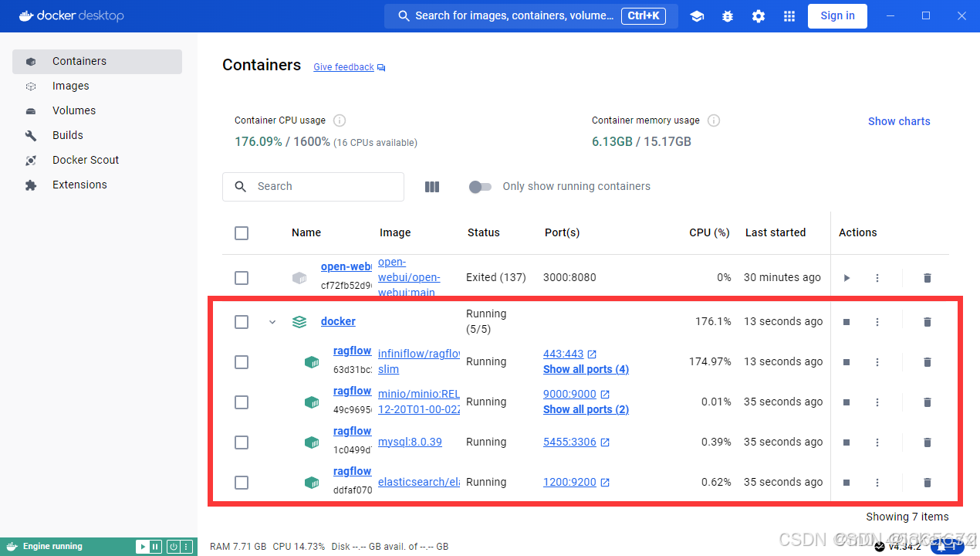
Task: Stop the ragflow container using 174.97% CPU
Action: click(847, 362)
